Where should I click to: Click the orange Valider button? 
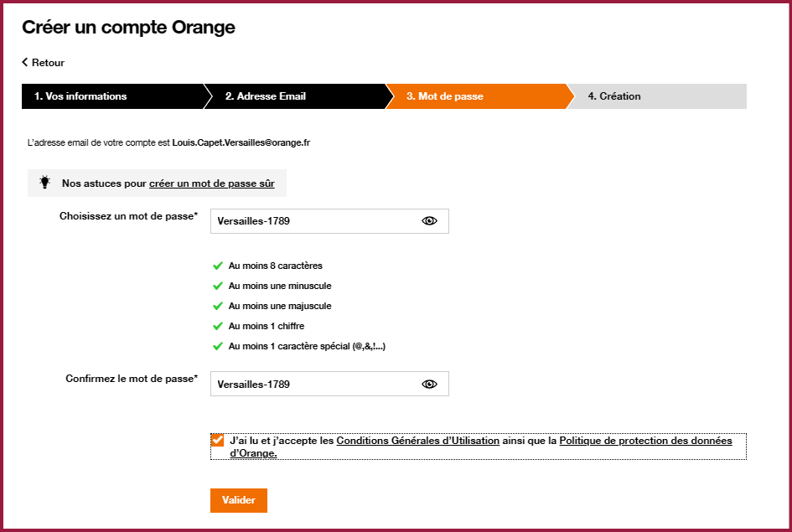(238, 500)
